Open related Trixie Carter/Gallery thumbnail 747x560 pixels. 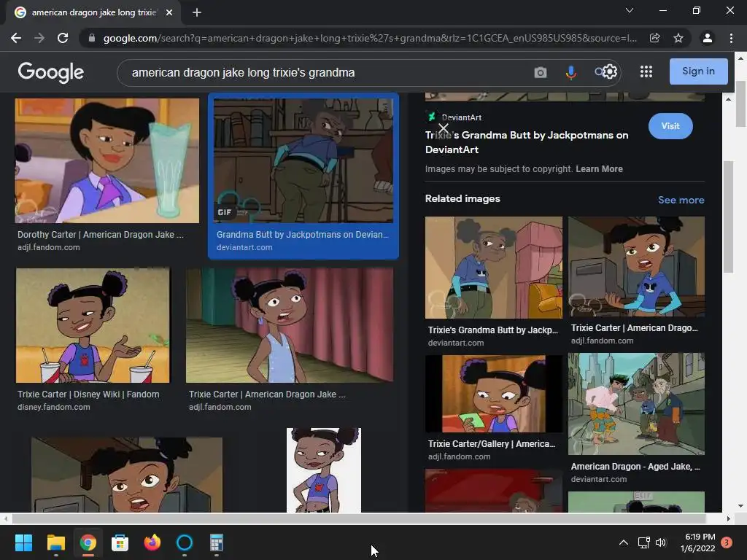click(494, 394)
